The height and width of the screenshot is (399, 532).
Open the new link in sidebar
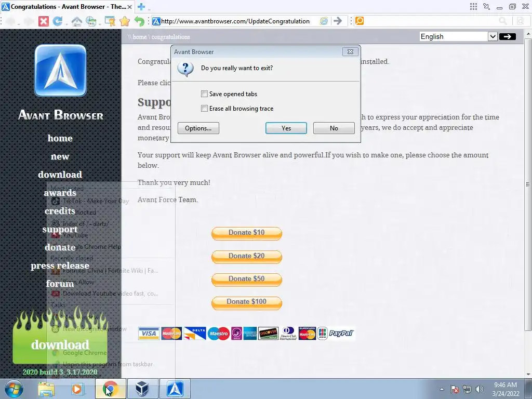[x=60, y=156]
